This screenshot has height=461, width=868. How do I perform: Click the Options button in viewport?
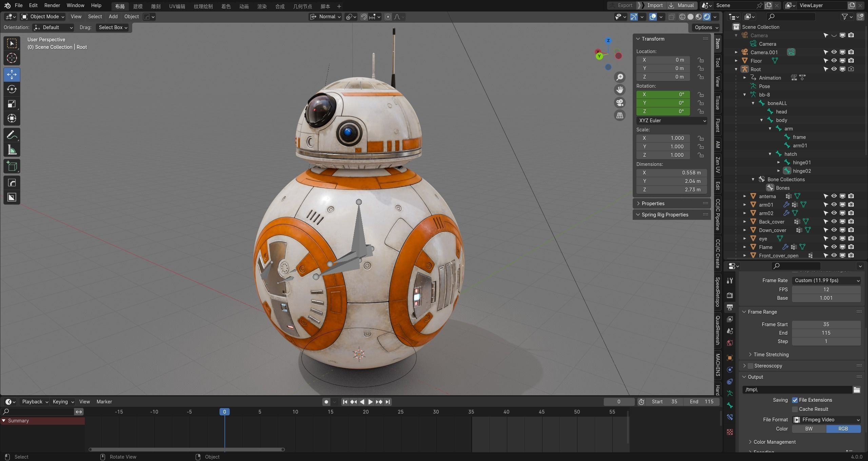pos(706,27)
